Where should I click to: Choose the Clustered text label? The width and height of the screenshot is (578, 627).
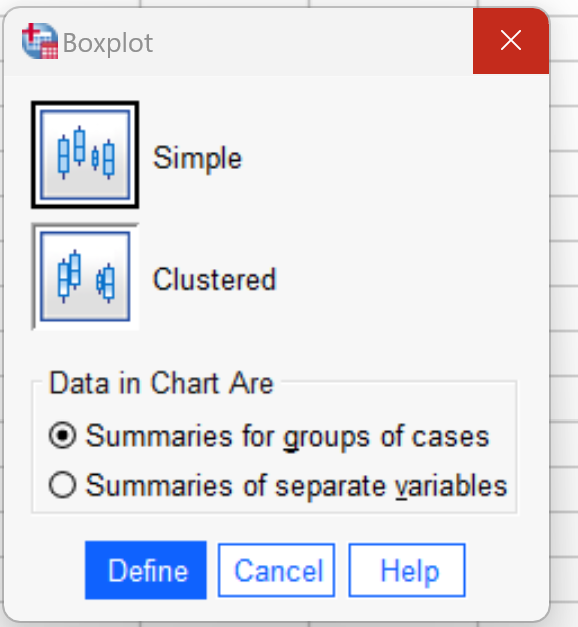tap(215, 279)
